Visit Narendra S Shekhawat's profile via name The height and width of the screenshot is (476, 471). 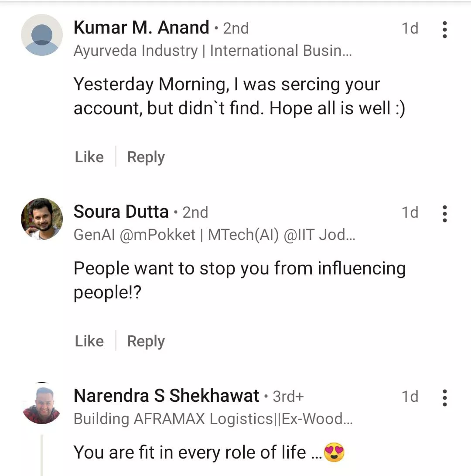pyautogui.click(x=166, y=396)
